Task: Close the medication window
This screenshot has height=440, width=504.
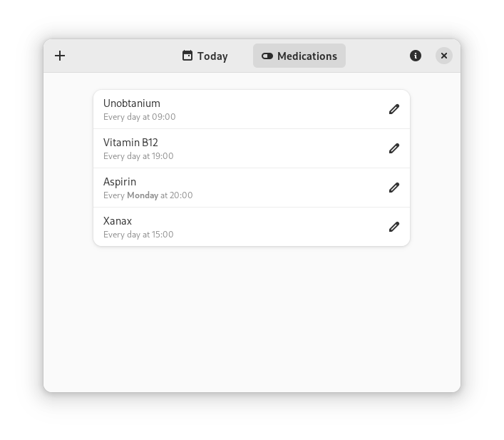Action: click(x=444, y=56)
